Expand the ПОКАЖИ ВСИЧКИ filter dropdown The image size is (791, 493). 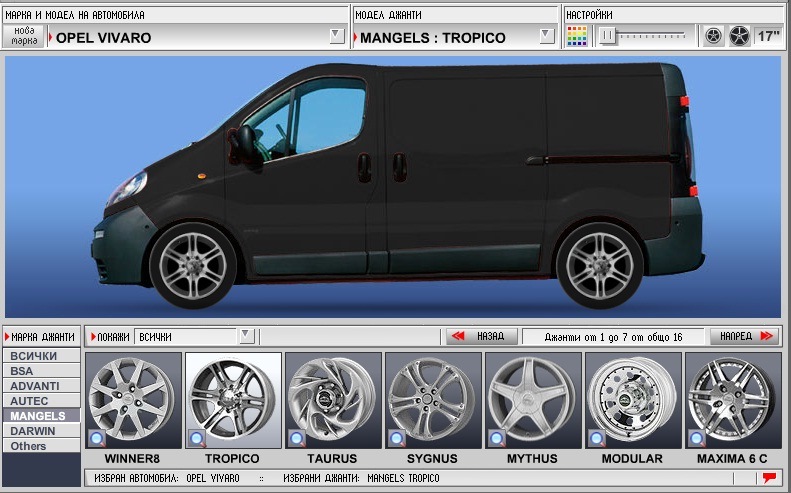tap(246, 336)
